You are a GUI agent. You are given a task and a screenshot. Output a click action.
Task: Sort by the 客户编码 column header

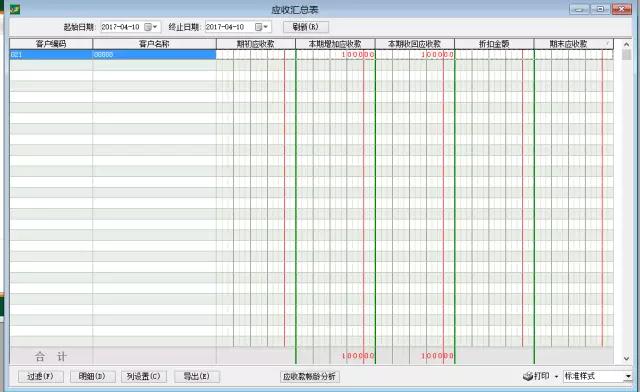click(x=51, y=44)
